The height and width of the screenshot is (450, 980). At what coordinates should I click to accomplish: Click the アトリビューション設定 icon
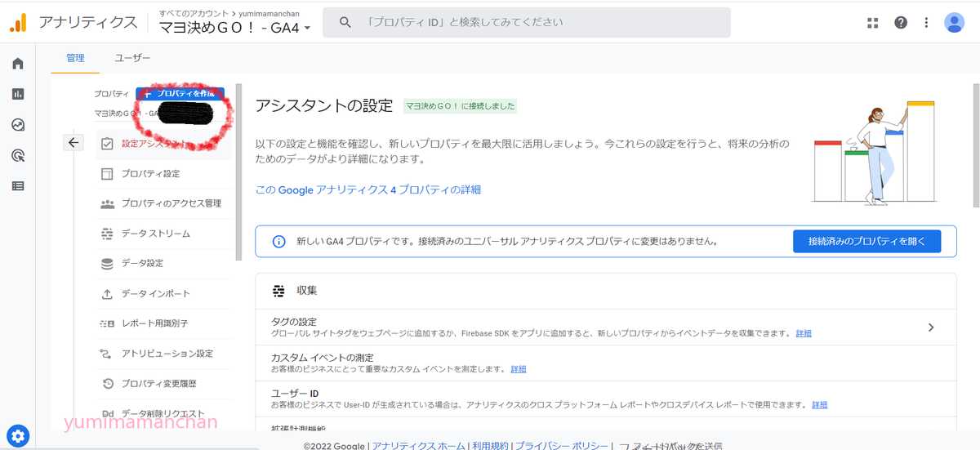click(107, 354)
